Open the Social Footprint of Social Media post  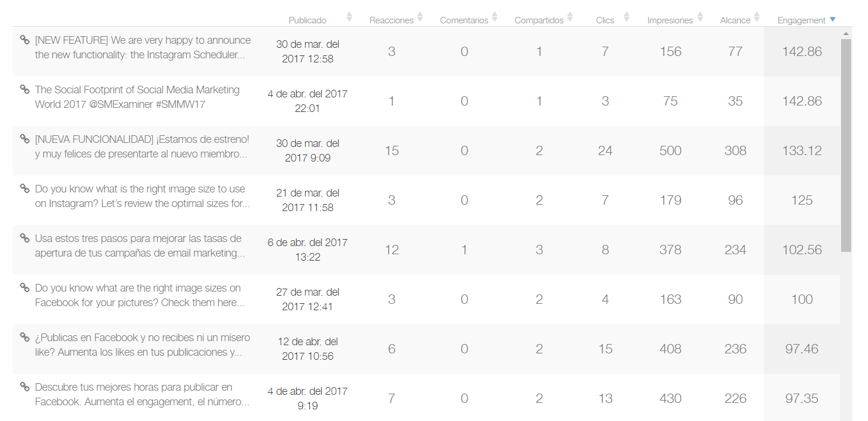pos(137,97)
